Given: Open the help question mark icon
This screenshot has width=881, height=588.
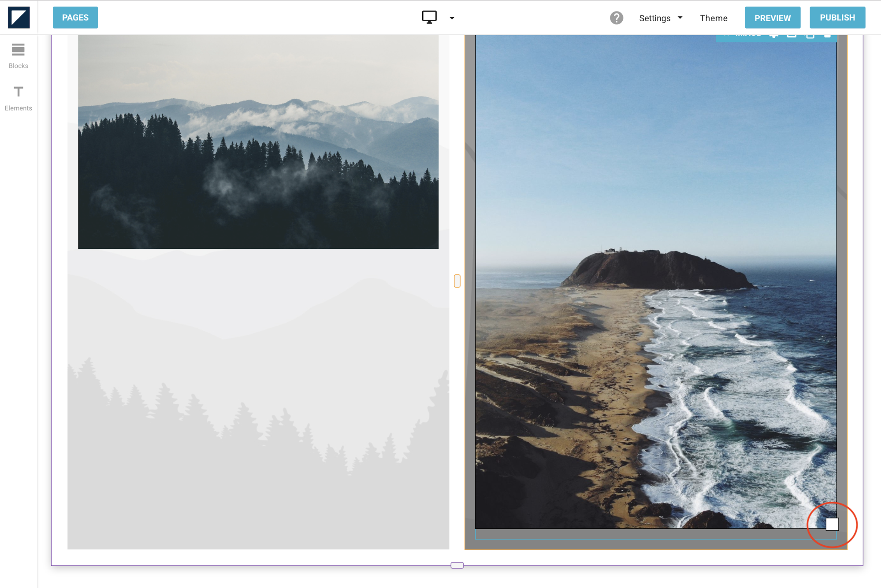Looking at the screenshot, I should coord(616,18).
